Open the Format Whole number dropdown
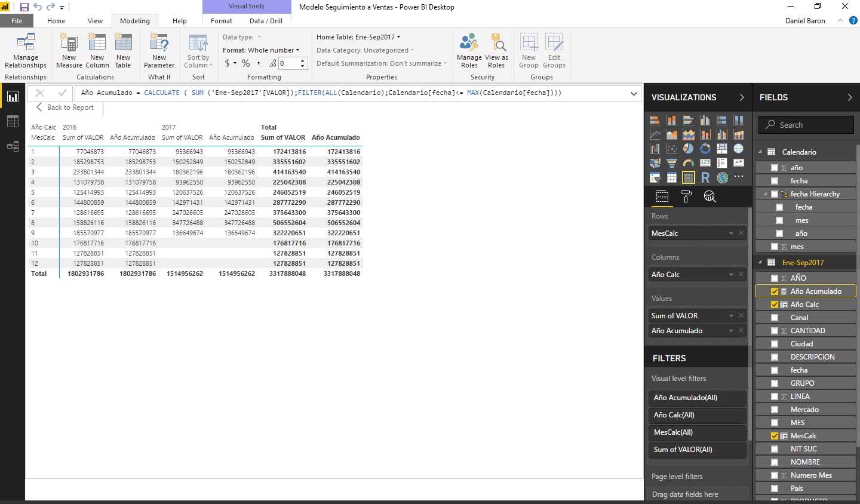 261,50
